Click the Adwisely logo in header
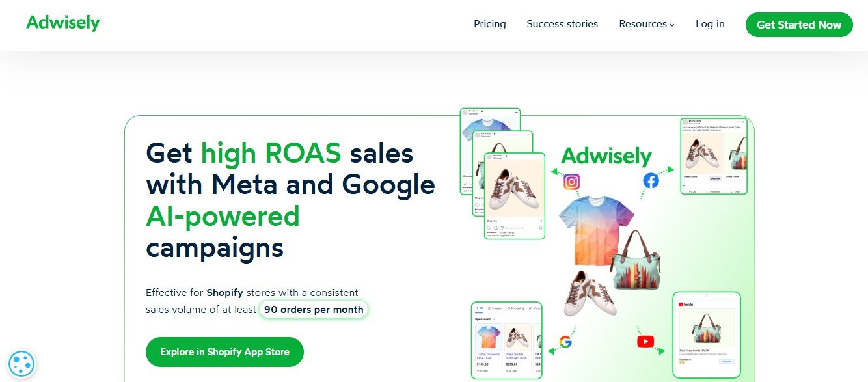The width and height of the screenshot is (868, 382). click(x=63, y=23)
